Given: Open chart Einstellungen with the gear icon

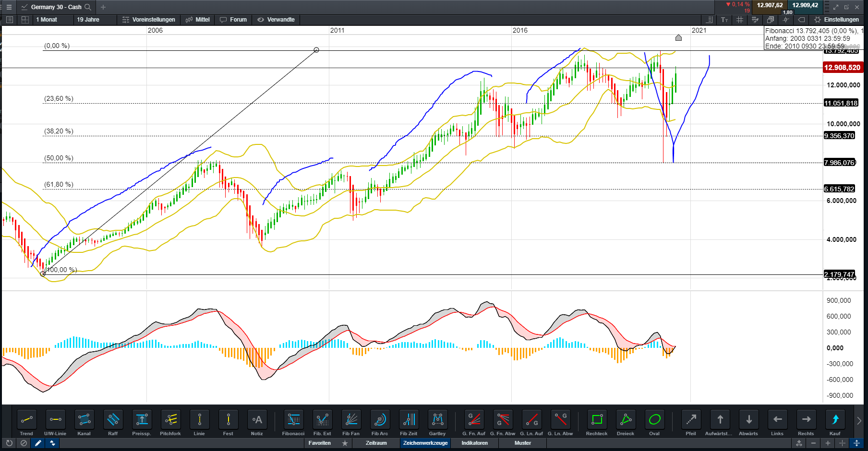Looking at the screenshot, I should [817, 20].
